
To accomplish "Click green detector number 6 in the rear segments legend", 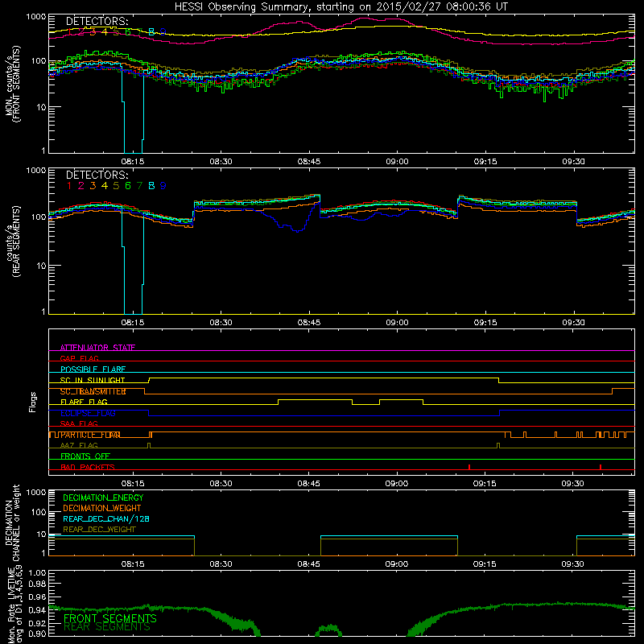I will tap(128, 186).
